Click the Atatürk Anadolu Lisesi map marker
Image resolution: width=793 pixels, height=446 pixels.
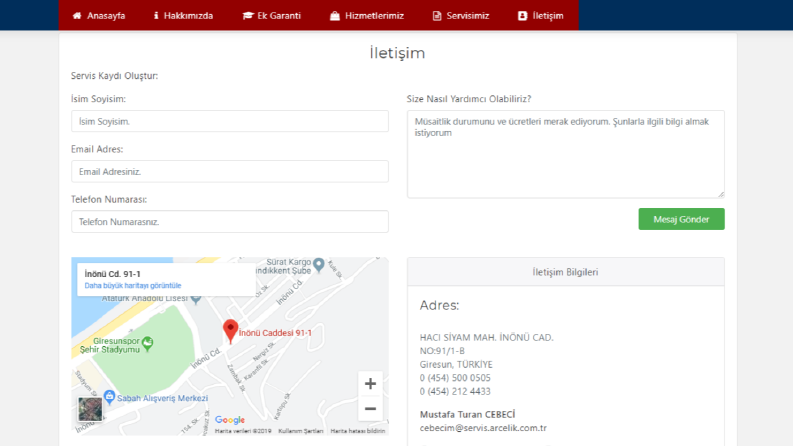(x=196, y=299)
